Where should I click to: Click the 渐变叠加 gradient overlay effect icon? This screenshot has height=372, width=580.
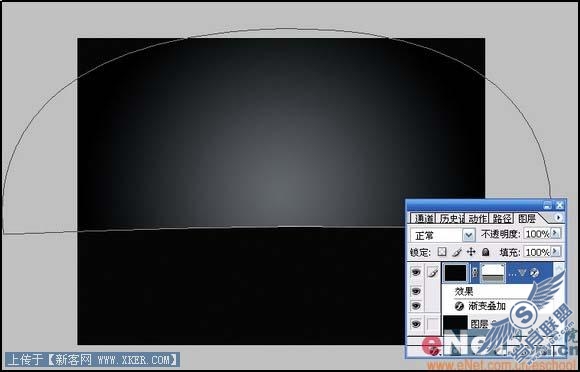click(459, 306)
